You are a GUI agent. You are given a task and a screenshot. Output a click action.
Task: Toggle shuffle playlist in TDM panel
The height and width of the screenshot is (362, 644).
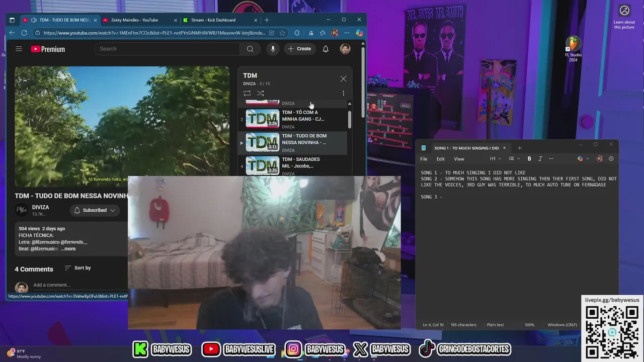point(261,93)
